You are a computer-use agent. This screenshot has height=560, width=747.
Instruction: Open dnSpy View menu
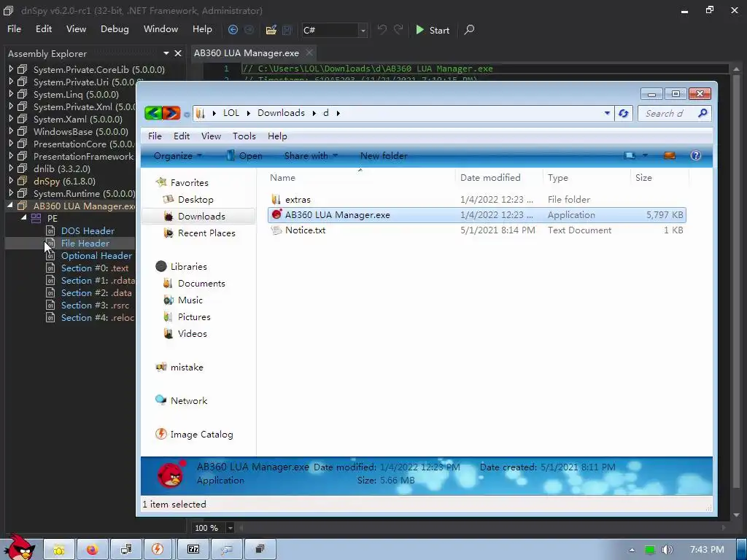(x=76, y=29)
